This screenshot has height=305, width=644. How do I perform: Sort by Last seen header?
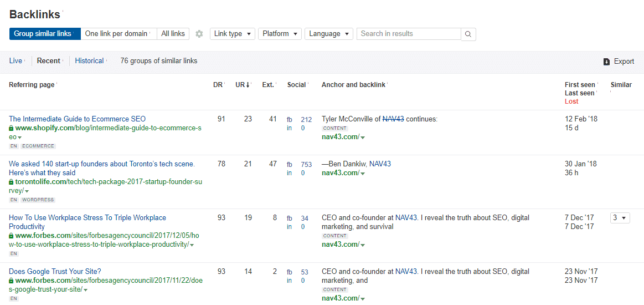point(580,93)
